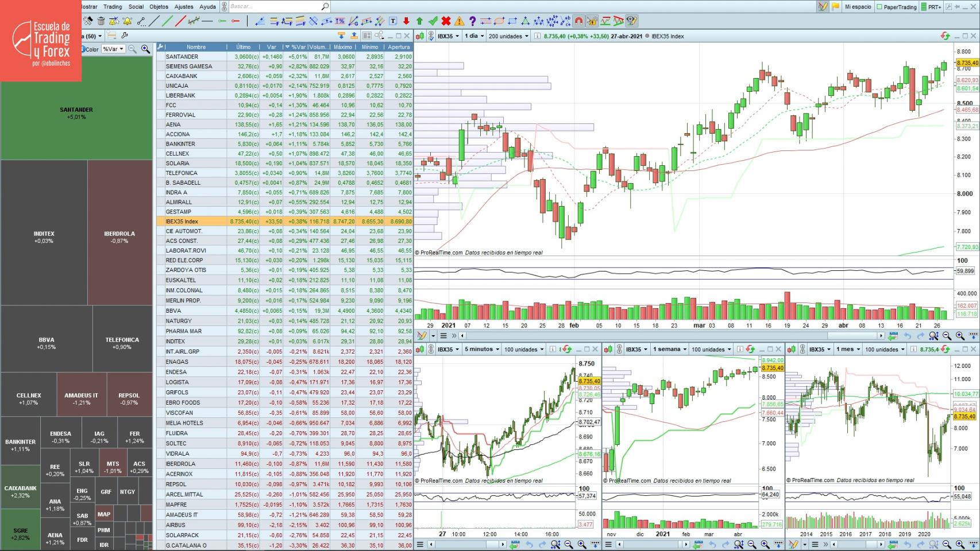Select the purple question mark object
The image size is (980, 551).
point(472,21)
